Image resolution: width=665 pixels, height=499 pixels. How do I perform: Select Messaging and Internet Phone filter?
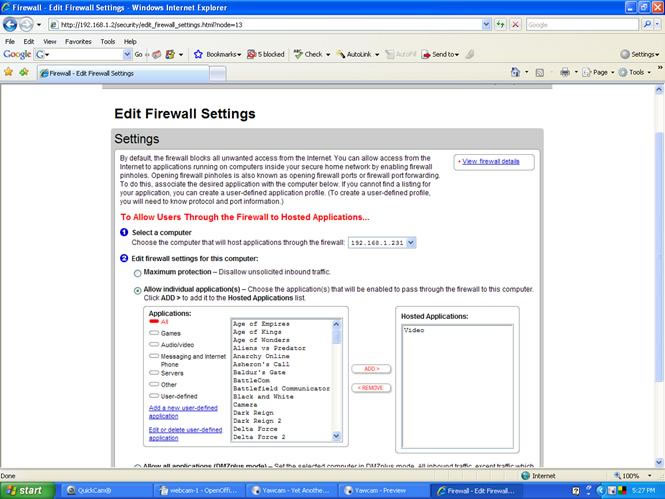[x=154, y=356]
